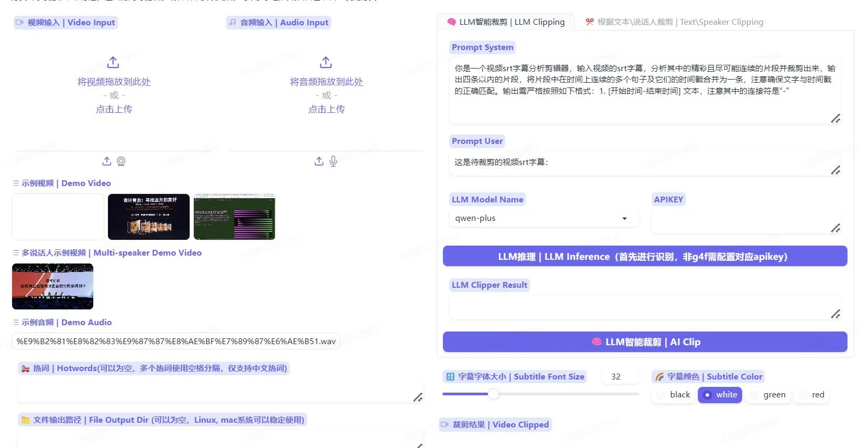
Task: Click the Subtitle Font Size slider handle
Action: click(494, 394)
